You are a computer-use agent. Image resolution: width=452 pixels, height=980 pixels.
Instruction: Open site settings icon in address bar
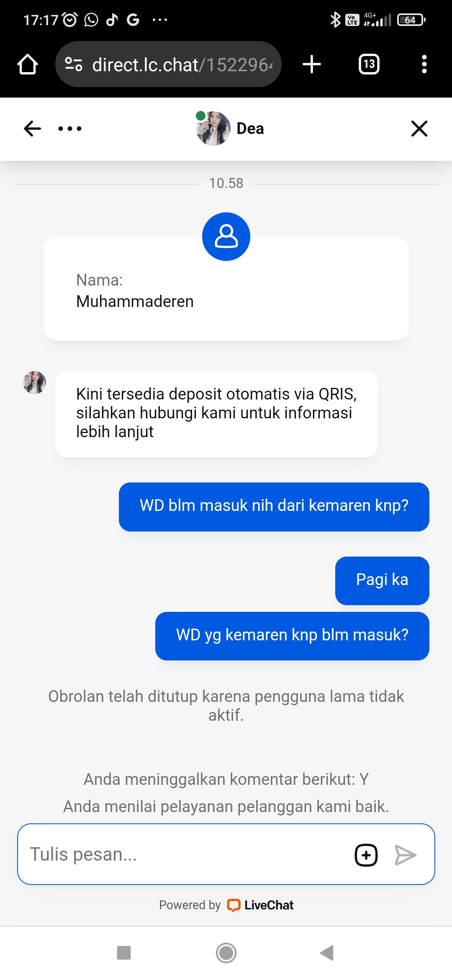pyautogui.click(x=74, y=64)
